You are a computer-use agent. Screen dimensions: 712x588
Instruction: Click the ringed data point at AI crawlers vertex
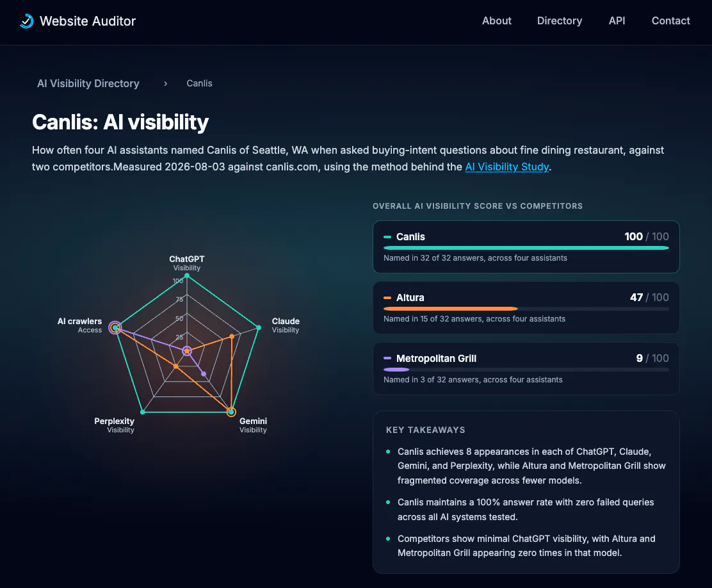pos(115,327)
